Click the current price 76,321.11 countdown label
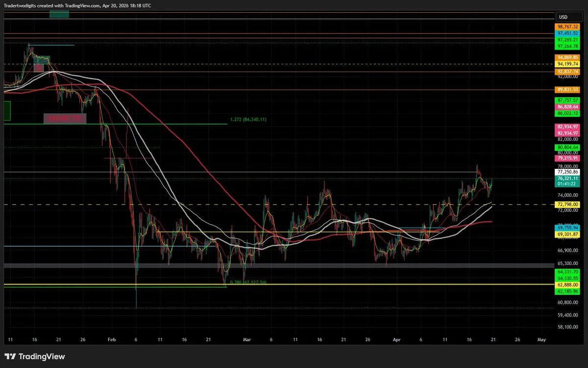 click(567, 182)
